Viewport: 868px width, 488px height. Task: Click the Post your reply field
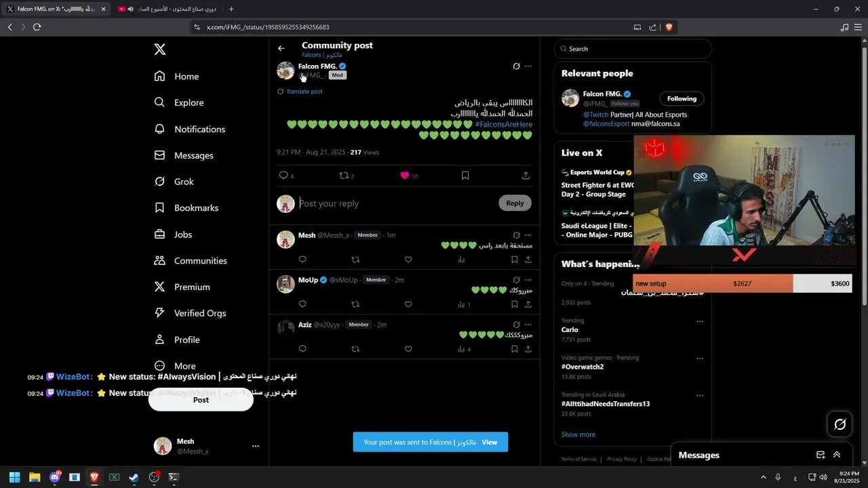click(397, 203)
